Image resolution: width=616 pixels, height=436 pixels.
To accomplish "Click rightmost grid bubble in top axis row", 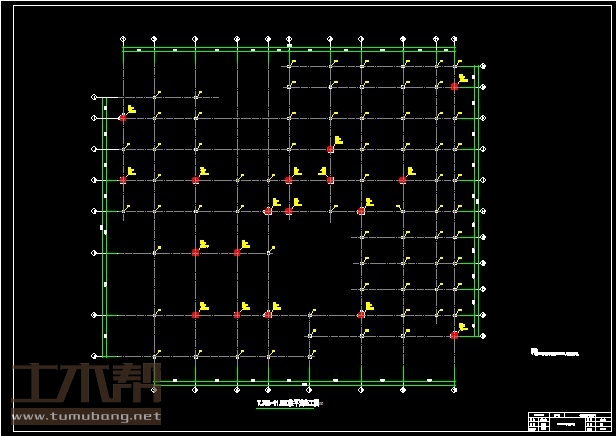I will coord(454,41).
